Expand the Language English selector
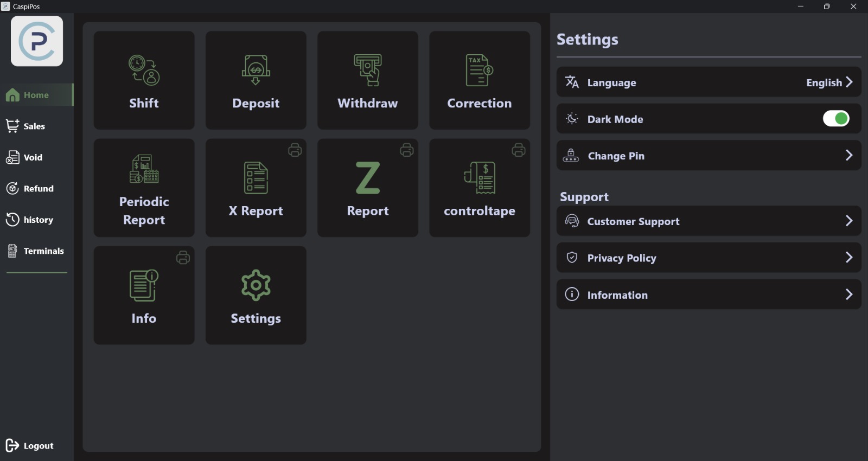The width and height of the screenshot is (868, 461). tap(829, 82)
